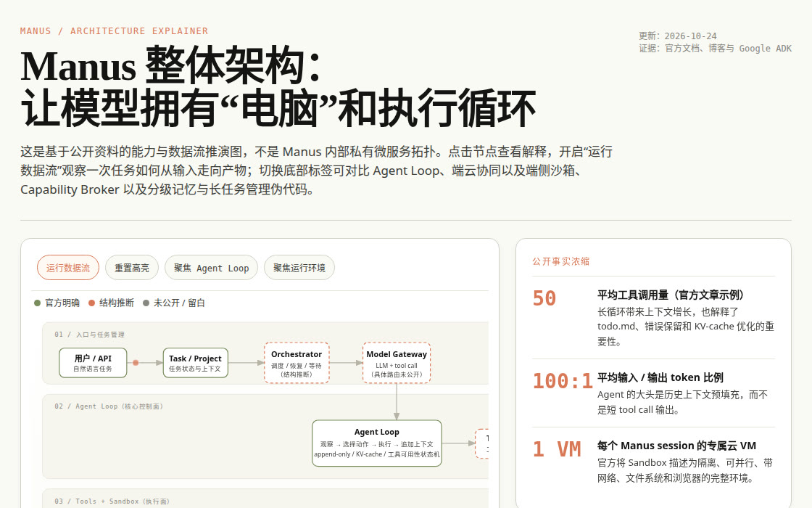Click the orange data-flow dot after 用户 / API
The height and width of the screenshot is (508, 812).
(136, 363)
